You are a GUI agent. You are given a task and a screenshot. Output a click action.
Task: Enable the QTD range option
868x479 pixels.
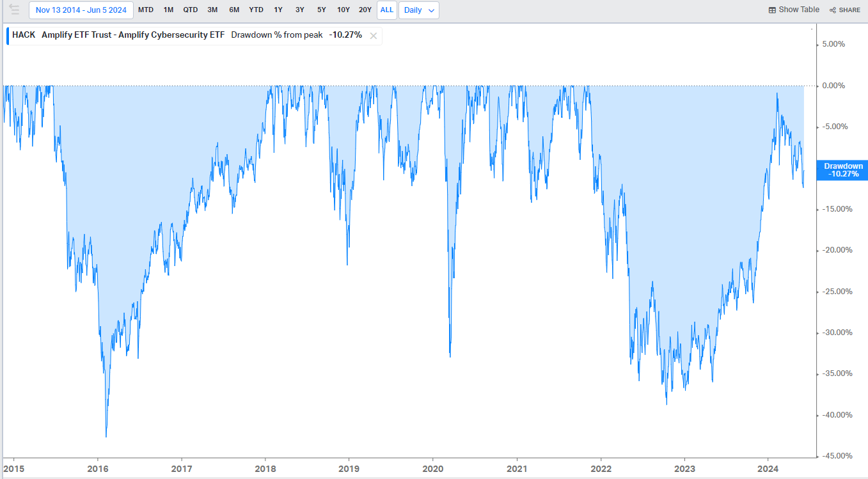[190, 10]
